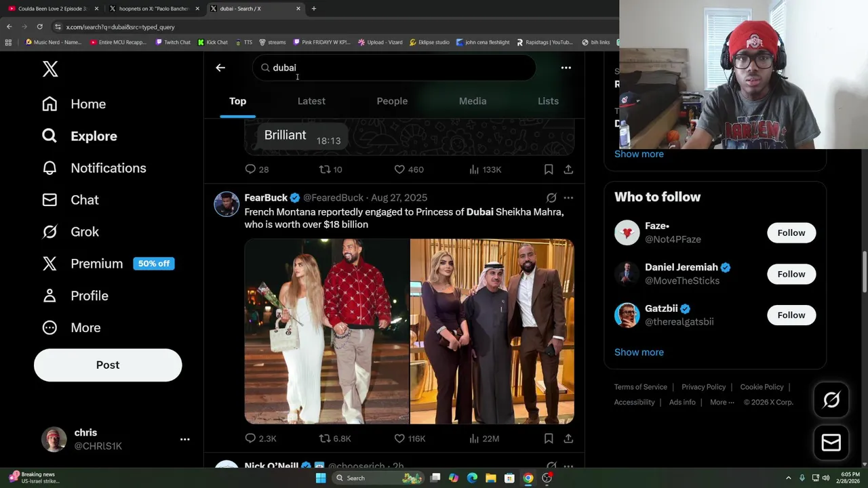Open Profile in the sidebar

point(75,296)
